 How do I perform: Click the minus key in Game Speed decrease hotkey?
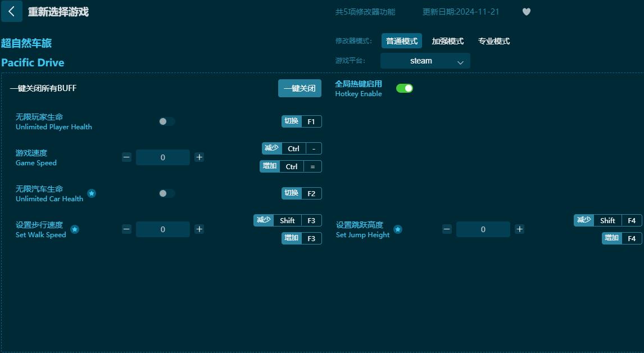tap(314, 149)
